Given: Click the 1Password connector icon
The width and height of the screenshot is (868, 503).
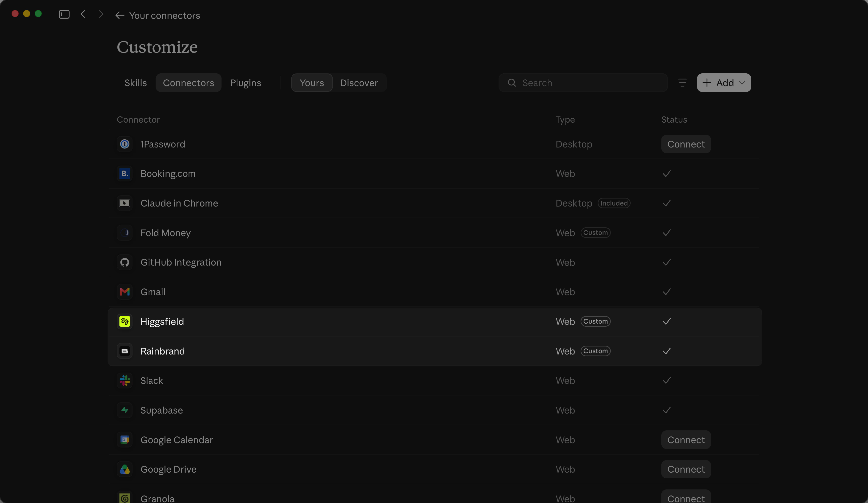Looking at the screenshot, I should (x=125, y=144).
